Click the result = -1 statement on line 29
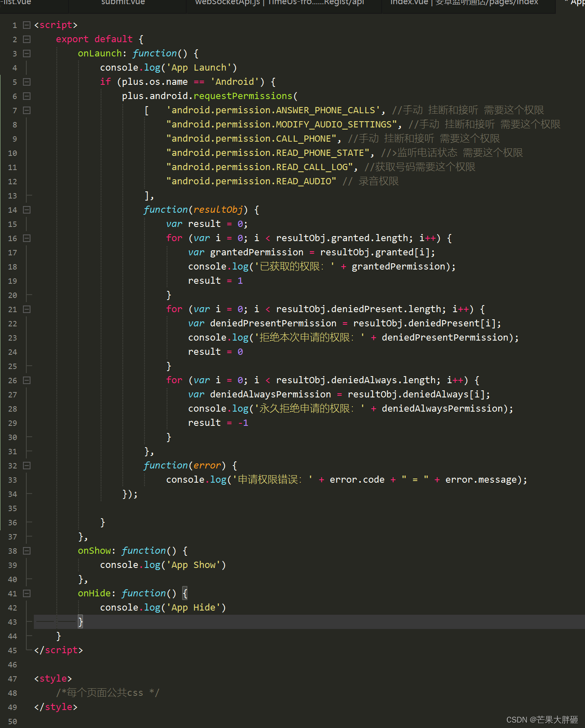This screenshot has height=728, width=585. point(218,423)
